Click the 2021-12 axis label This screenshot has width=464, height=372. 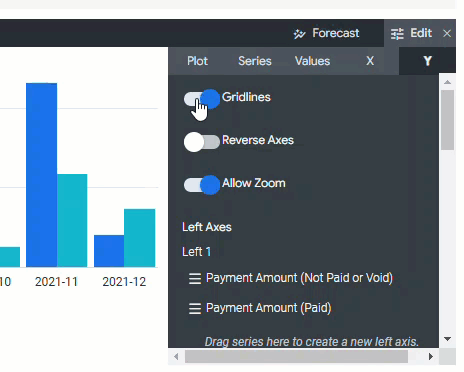[124, 282]
